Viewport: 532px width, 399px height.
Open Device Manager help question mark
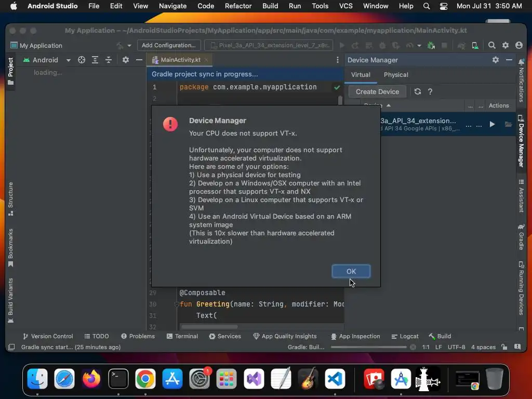(x=430, y=91)
